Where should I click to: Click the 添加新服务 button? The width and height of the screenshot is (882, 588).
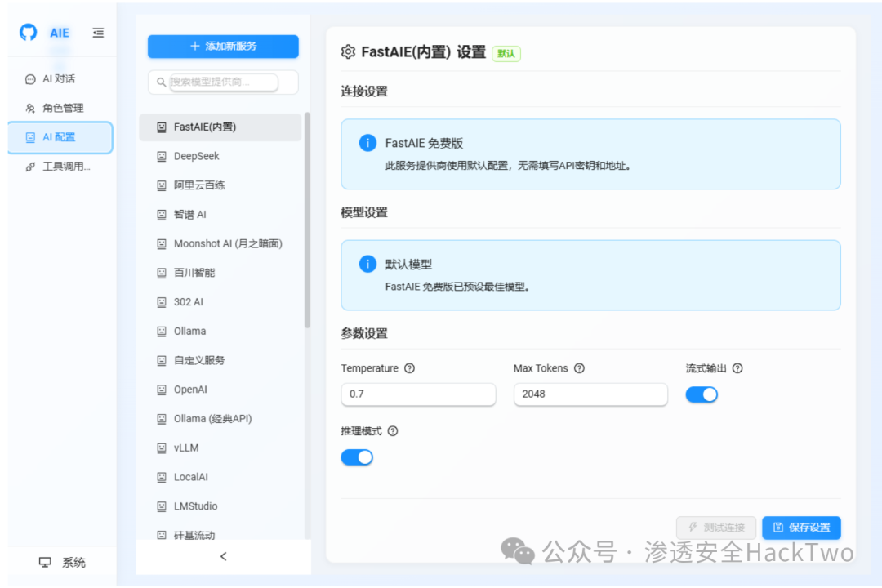pyautogui.click(x=222, y=47)
